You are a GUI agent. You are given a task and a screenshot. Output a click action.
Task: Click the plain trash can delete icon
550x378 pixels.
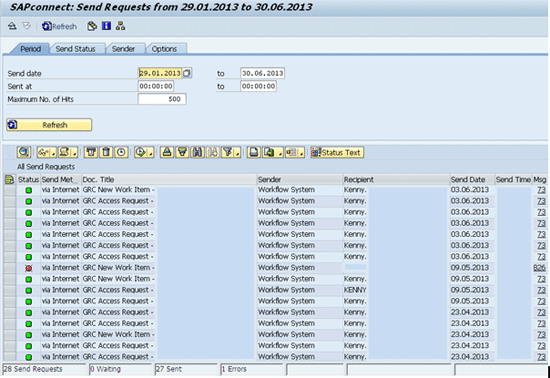click(106, 153)
